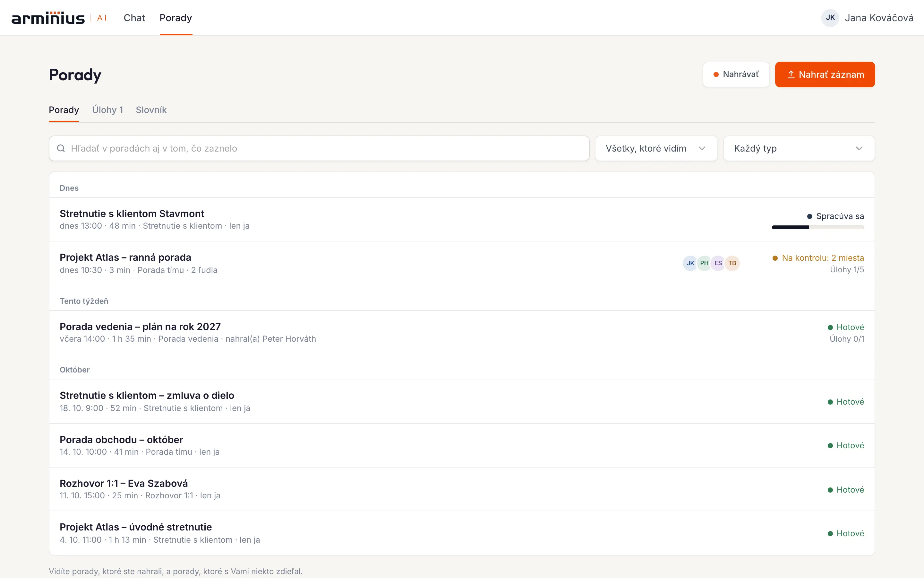Click the Dnes group header
The image size is (924, 578).
coord(69,188)
